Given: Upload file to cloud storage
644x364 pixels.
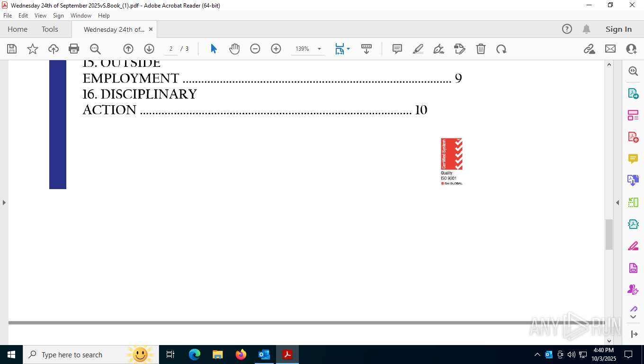Looking at the screenshot, I should [54, 49].
